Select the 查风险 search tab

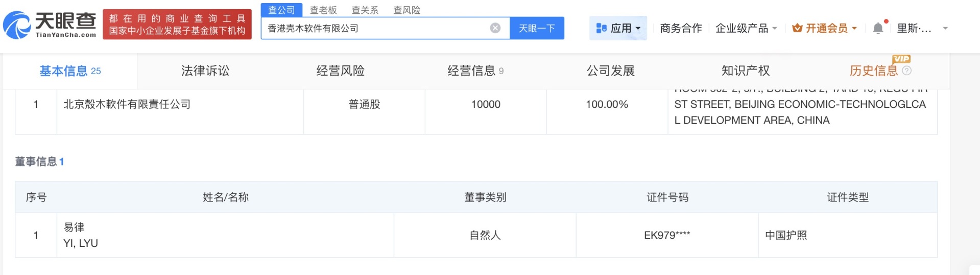coord(407,10)
